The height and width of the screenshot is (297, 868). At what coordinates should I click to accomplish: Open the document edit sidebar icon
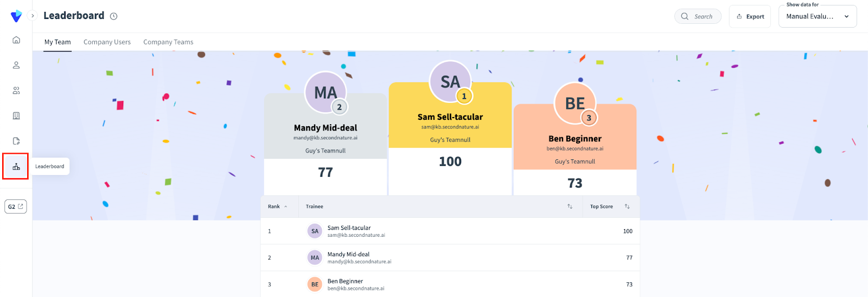[x=16, y=141]
